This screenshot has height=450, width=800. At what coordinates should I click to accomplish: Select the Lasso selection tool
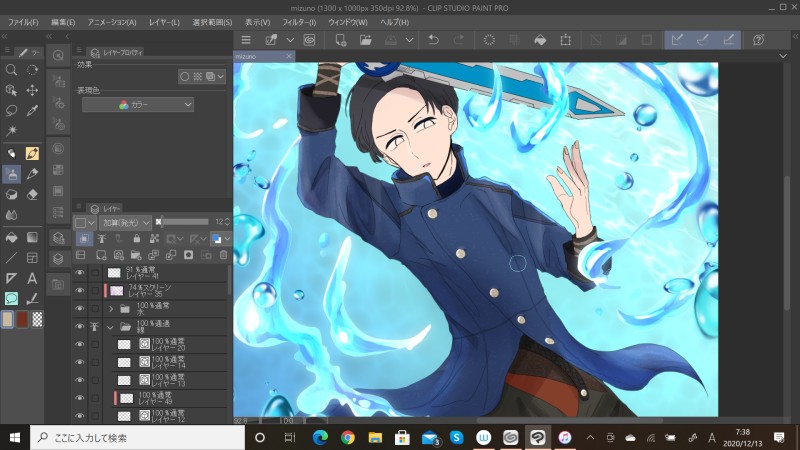pyautogui.click(x=11, y=111)
